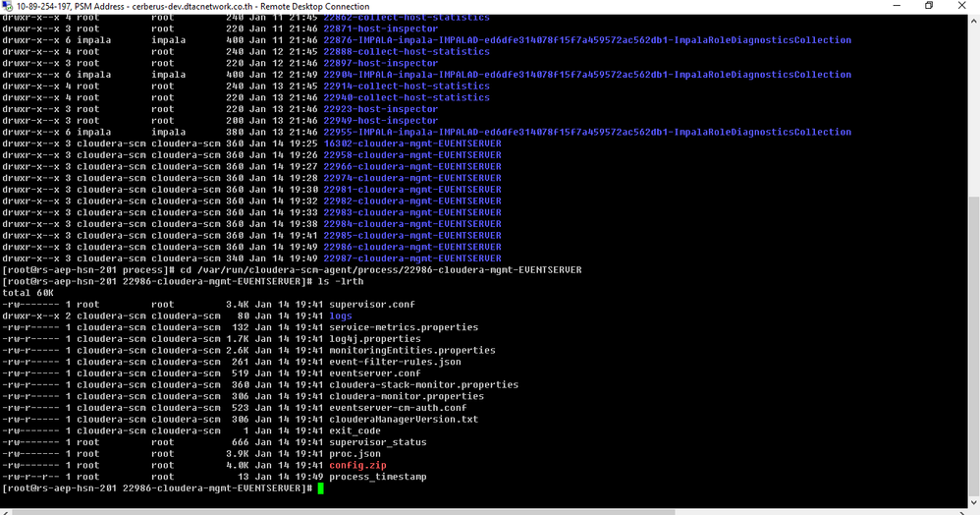Click the exit_code file name
Image resolution: width=980 pixels, height=515 pixels.
[355, 430]
